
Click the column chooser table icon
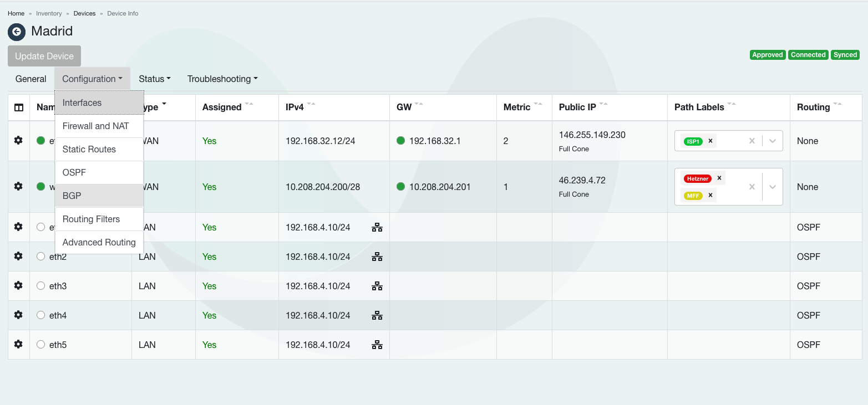pyautogui.click(x=19, y=107)
